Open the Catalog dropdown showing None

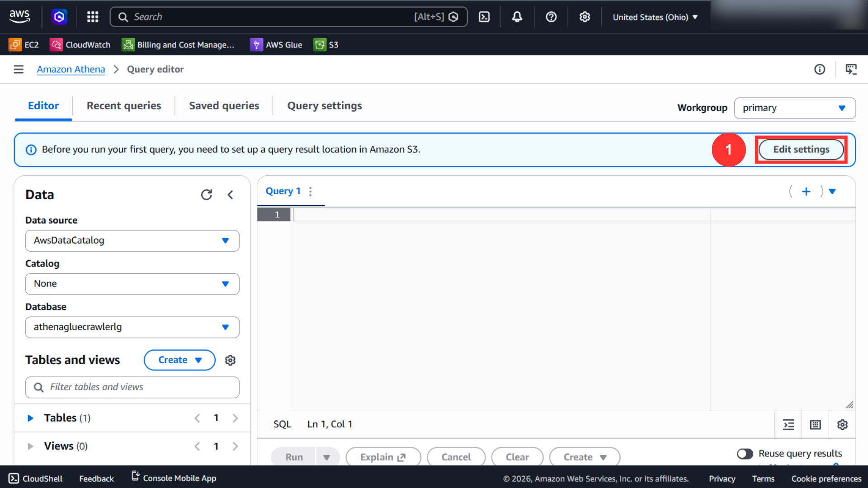pos(132,284)
